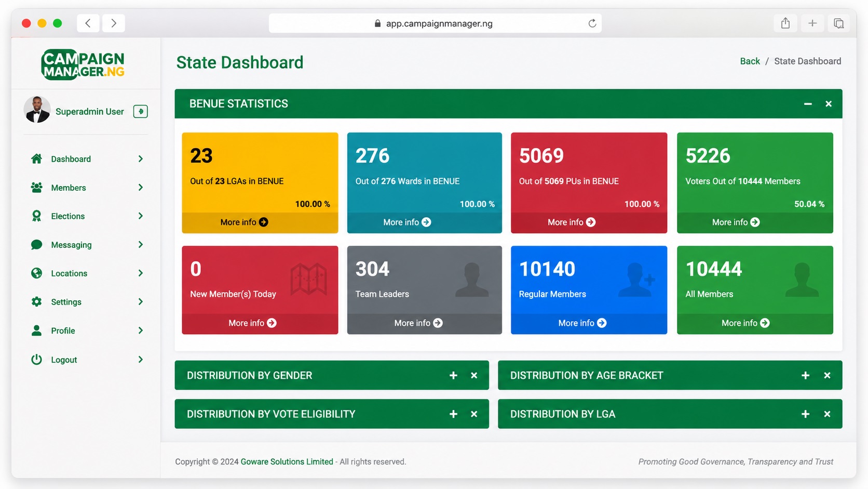This screenshot has height=489, width=868.
Task: Expand the Locations menu chevron
Action: (141, 273)
